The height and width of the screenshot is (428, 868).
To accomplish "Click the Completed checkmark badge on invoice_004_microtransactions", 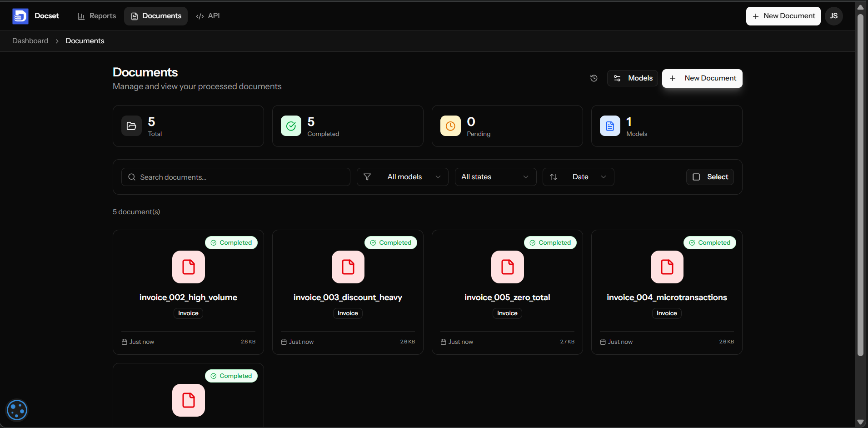I will pos(692,242).
